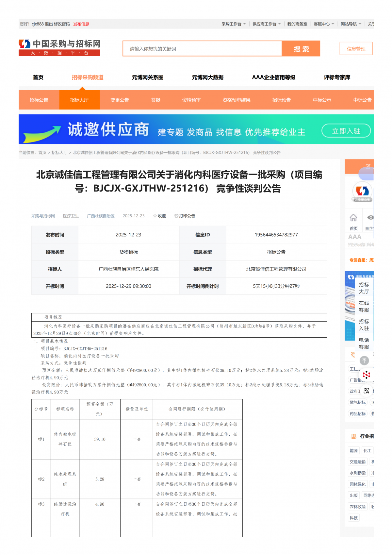392x555 pixels.
Task: Click the 中国采购与招标网 site logo
Action: 59,48
